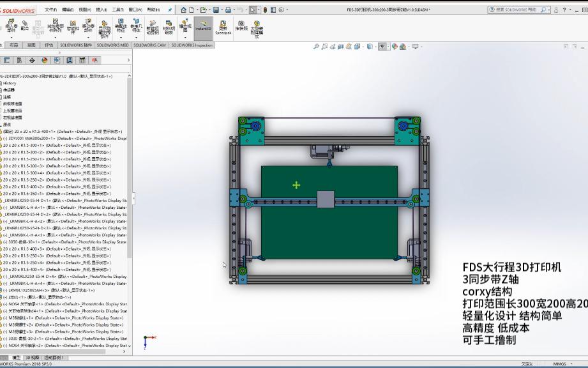This screenshot has width=588, height=368.
Task: Toggle the Hide/Show Items eye icon
Action: 382,45
